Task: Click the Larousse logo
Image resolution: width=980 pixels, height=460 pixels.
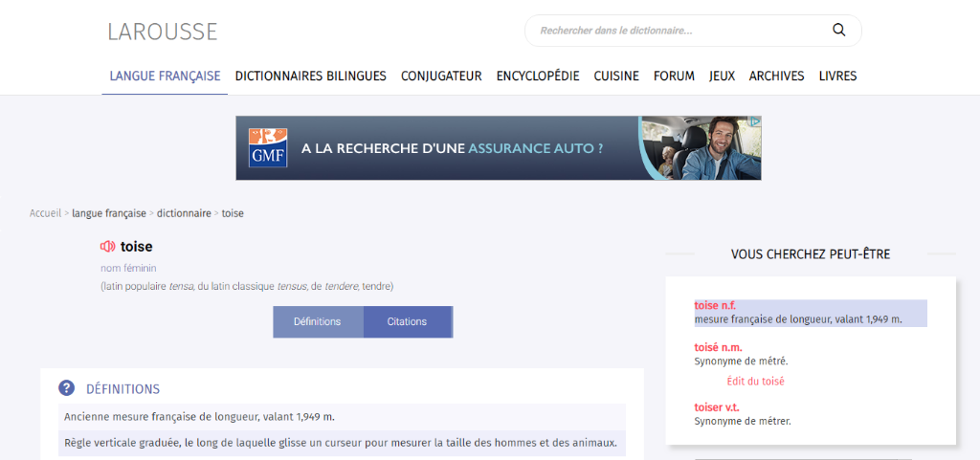Action: pyautogui.click(x=163, y=32)
